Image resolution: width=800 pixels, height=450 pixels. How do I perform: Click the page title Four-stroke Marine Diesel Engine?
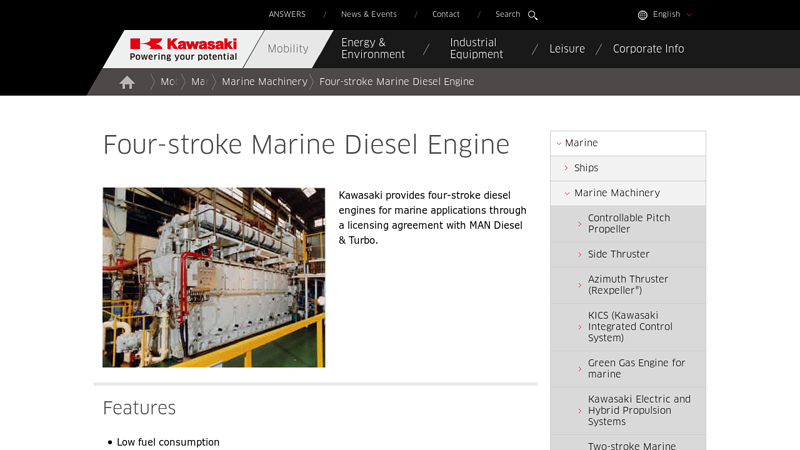(306, 145)
